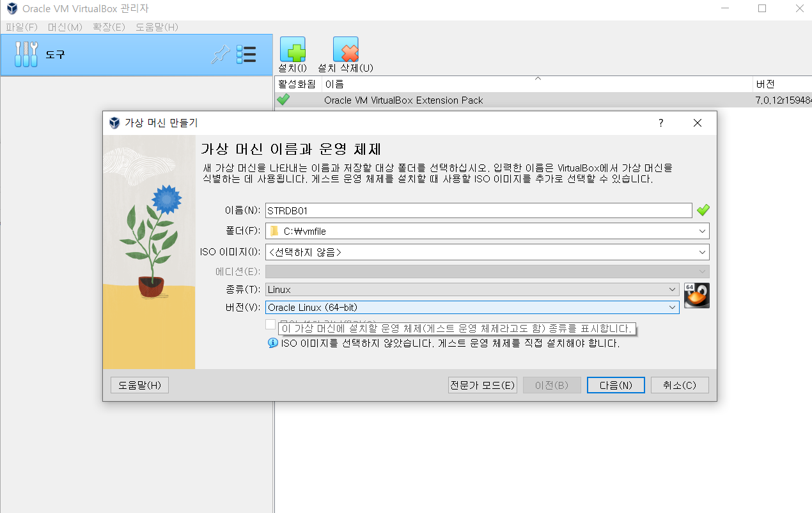Click the green name validity checkmark
This screenshot has width=812, height=513.
(x=703, y=210)
